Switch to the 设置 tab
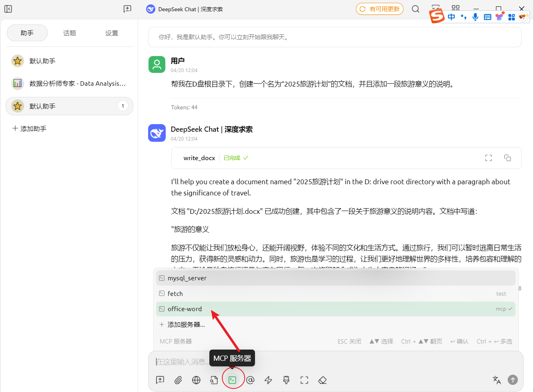Viewport: 534px width, 392px height. [x=111, y=33]
